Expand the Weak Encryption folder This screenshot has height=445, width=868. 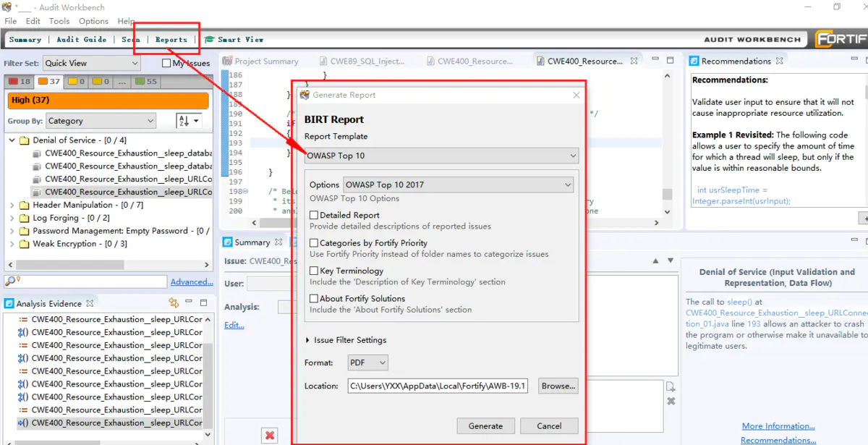[12, 245]
